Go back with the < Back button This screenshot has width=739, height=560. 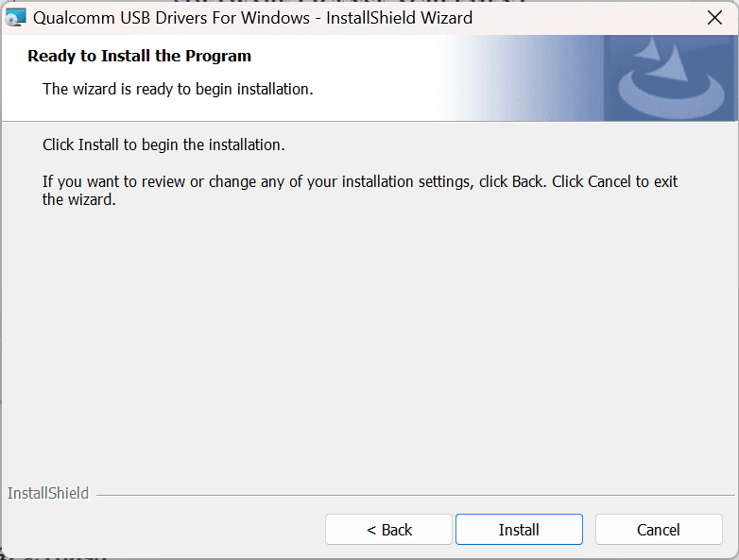pyautogui.click(x=388, y=530)
